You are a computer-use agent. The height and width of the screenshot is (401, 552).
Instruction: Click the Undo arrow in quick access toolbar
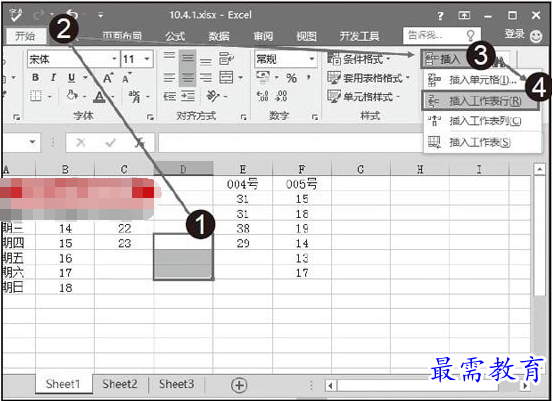click(73, 14)
